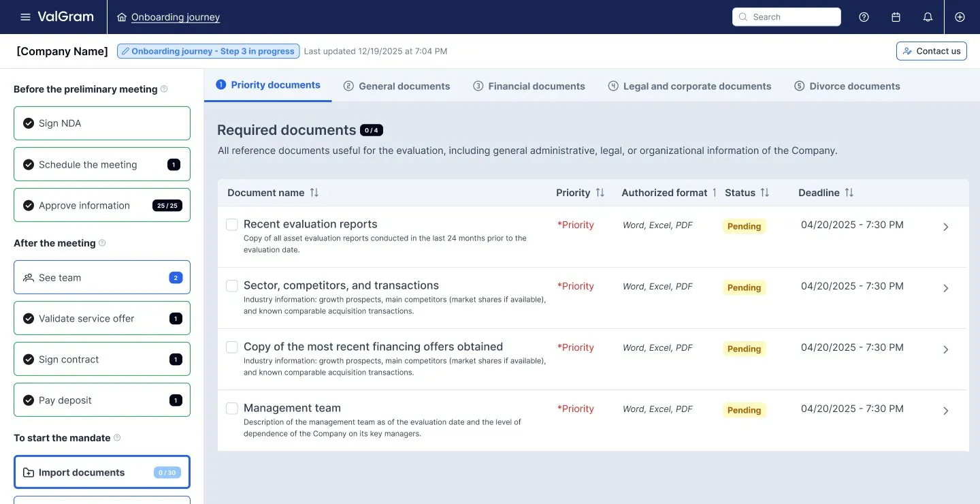Open the hamburger navigation menu
This screenshot has height=504, width=980.
(x=26, y=17)
